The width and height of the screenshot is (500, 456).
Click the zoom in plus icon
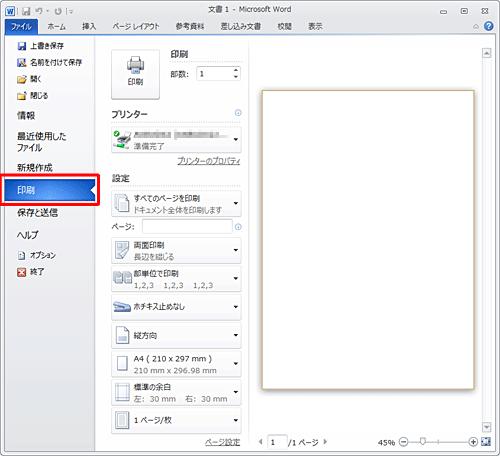(x=473, y=442)
